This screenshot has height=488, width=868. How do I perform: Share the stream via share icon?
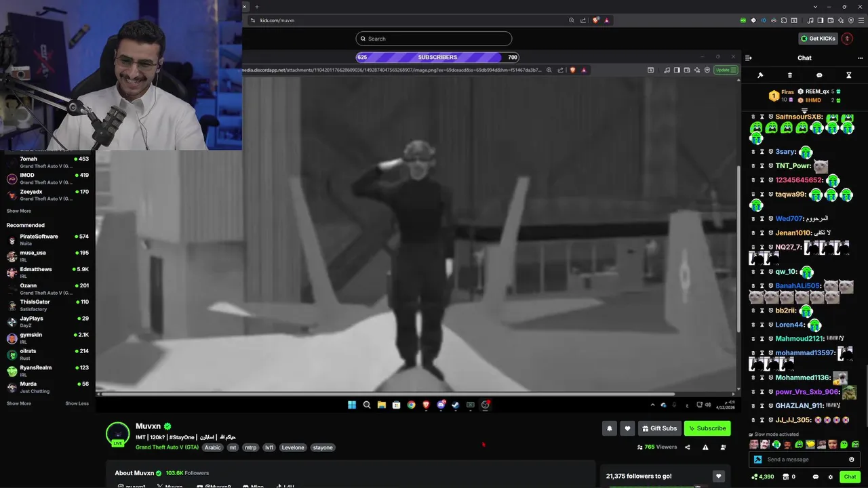688,447
